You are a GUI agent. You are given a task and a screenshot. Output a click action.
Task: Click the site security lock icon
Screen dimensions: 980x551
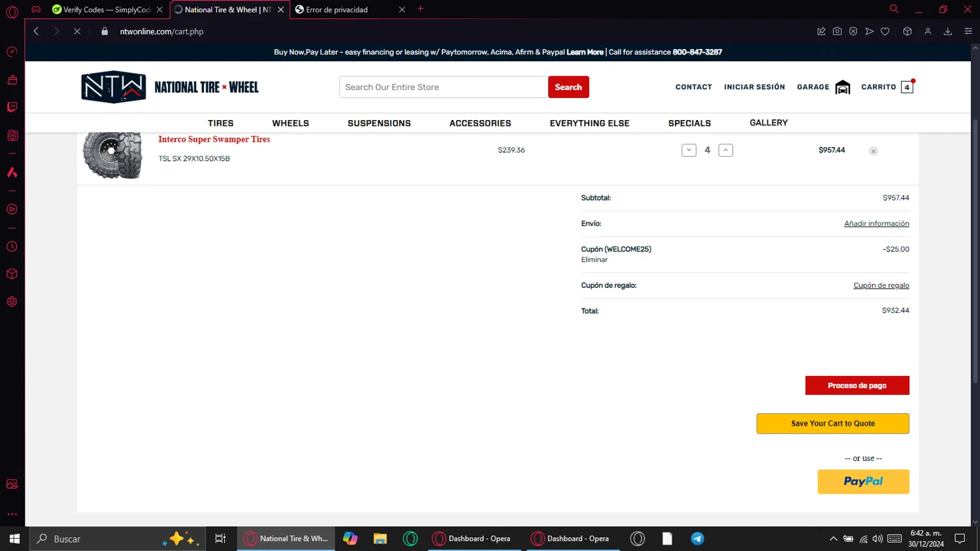coord(105,31)
